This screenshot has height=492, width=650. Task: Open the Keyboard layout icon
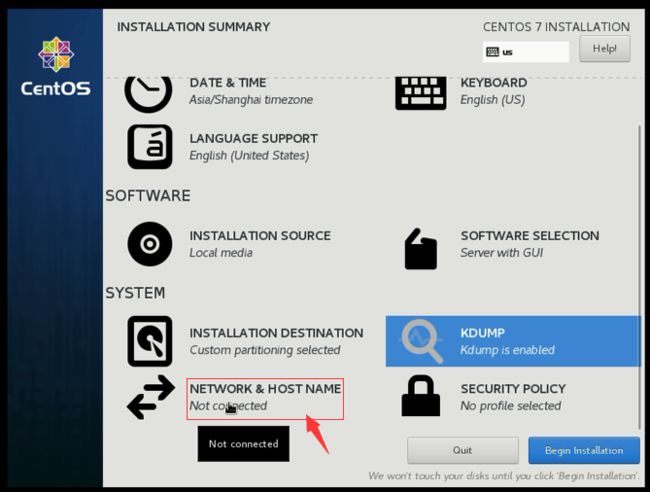coord(421,94)
